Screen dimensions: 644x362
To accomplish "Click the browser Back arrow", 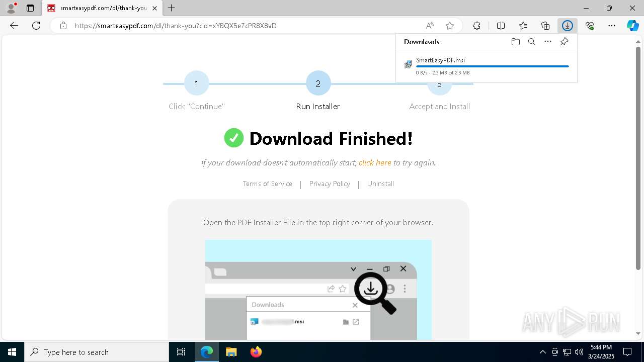I will [14, 26].
